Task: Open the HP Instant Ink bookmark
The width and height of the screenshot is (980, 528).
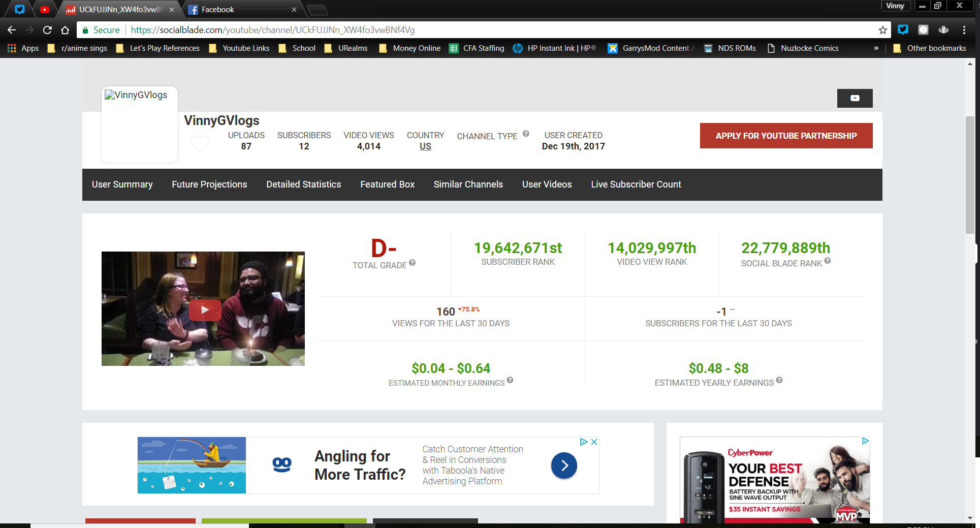Action: [554, 48]
